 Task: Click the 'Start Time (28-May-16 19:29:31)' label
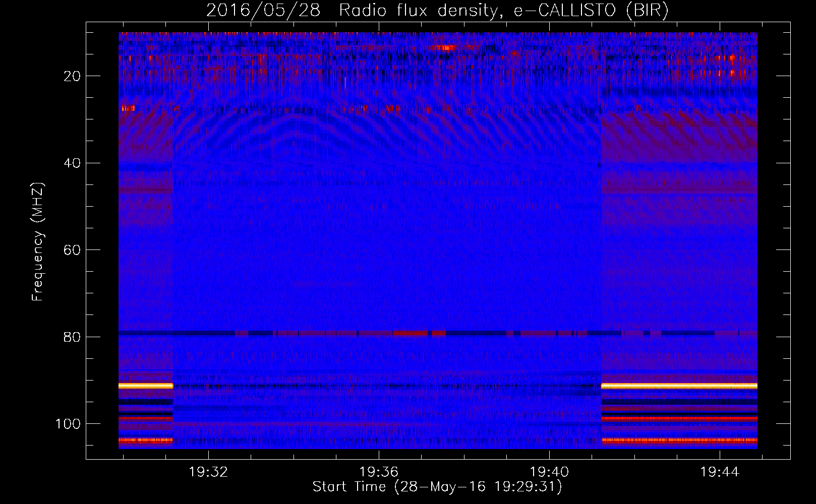point(437,487)
